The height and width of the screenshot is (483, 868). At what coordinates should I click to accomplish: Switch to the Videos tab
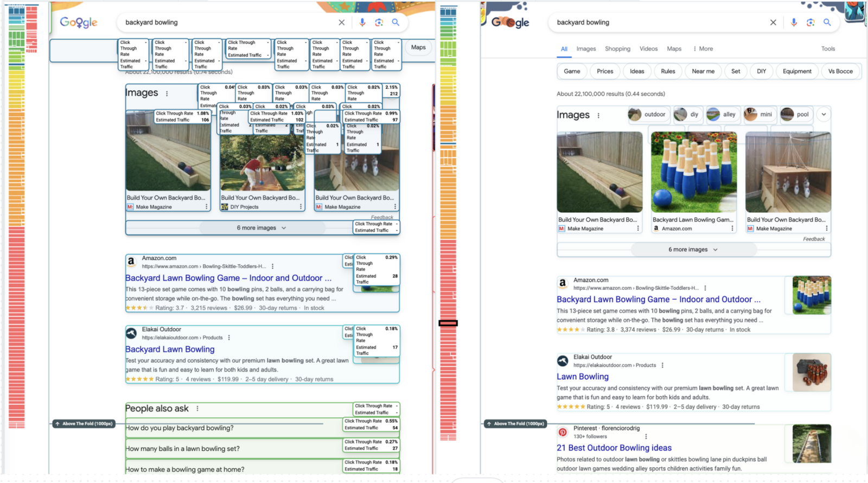coord(648,49)
